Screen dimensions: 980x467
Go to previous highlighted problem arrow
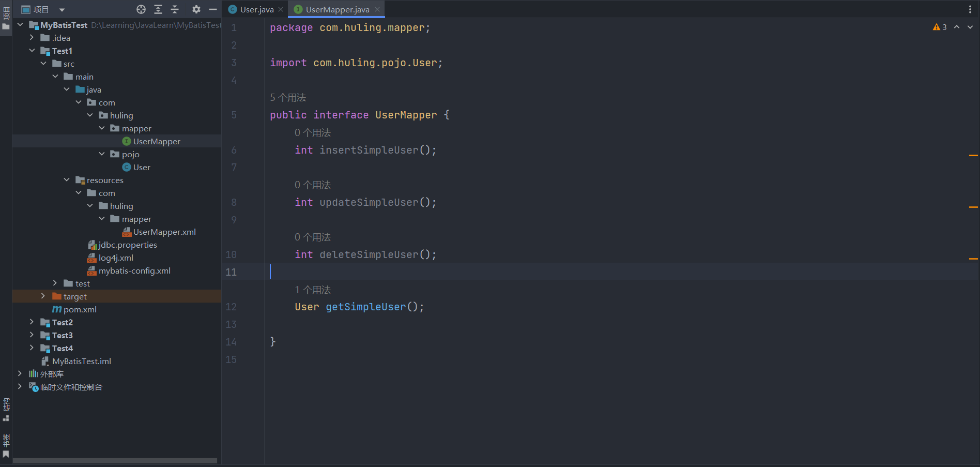(x=957, y=27)
